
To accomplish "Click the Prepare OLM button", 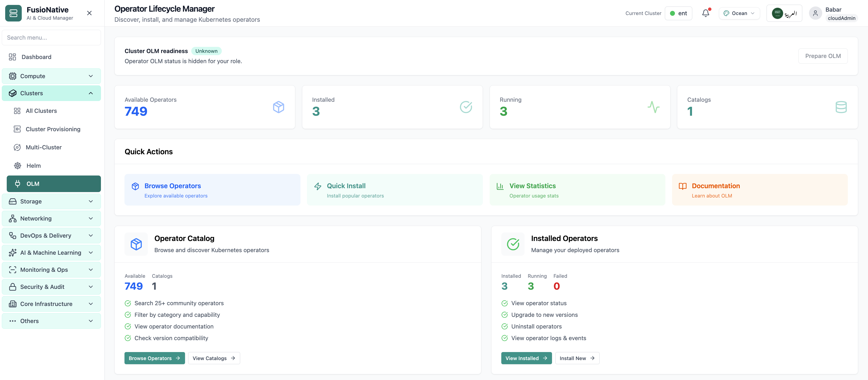I will 823,56.
